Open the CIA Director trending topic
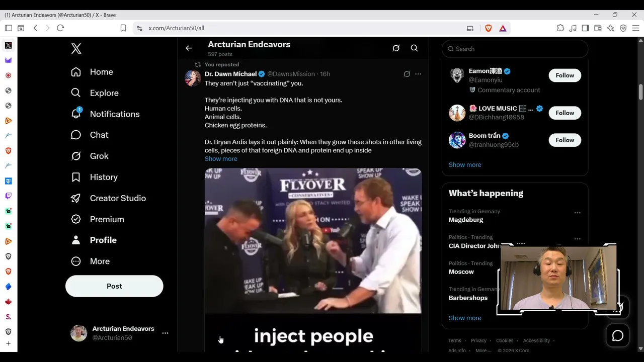The image size is (644, 362). [x=474, y=246]
